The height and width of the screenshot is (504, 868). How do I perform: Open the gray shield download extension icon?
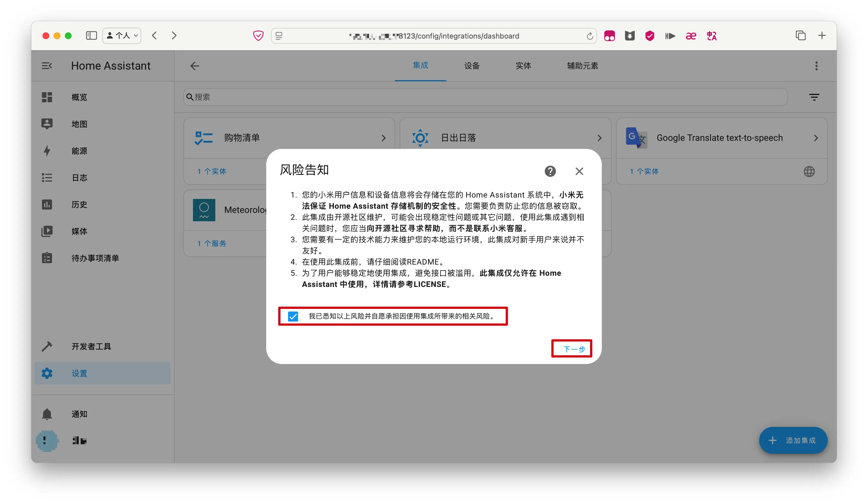630,36
